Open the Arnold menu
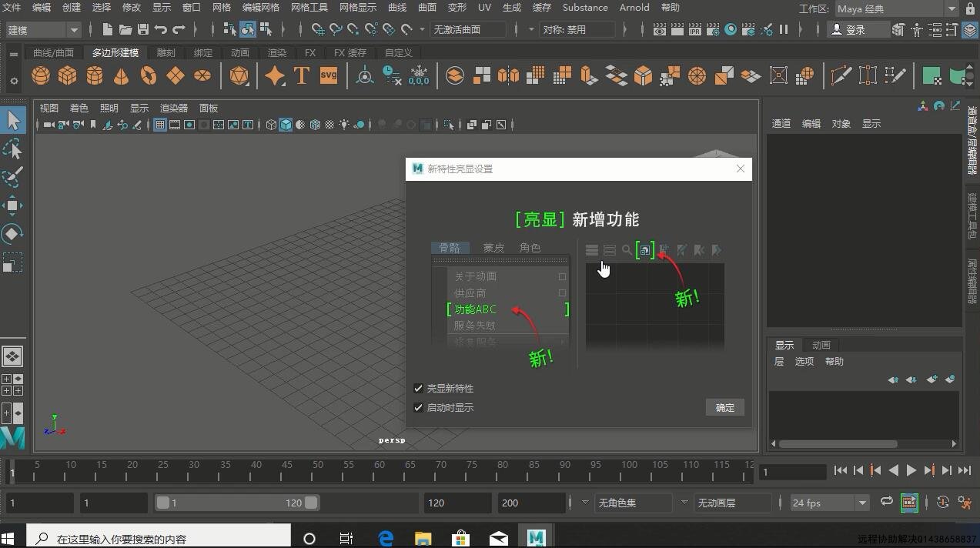 634,8
